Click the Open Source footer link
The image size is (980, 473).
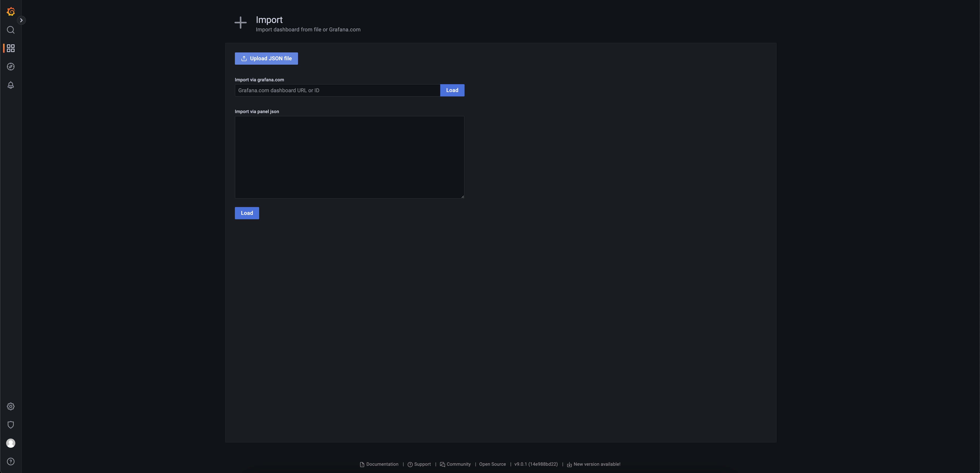(x=492, y=464)
